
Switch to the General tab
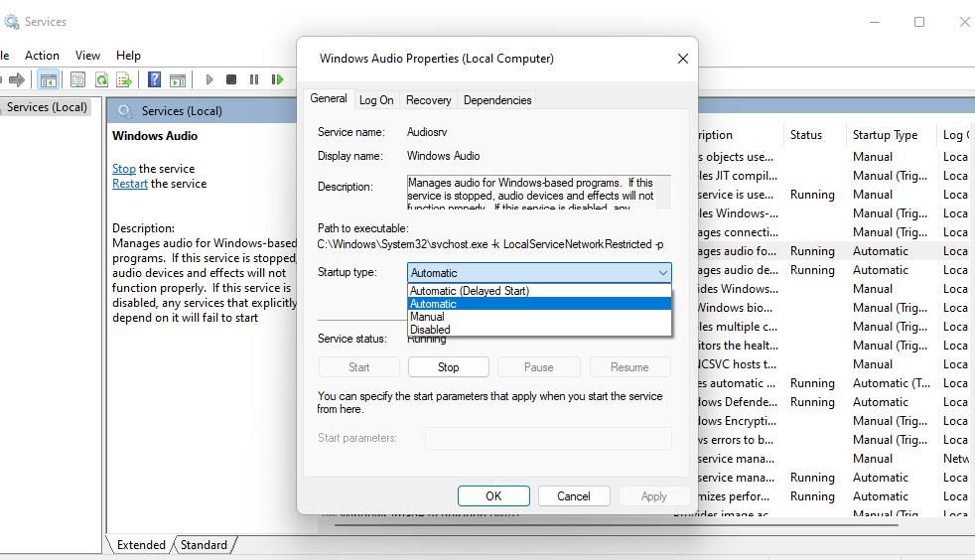329,99
